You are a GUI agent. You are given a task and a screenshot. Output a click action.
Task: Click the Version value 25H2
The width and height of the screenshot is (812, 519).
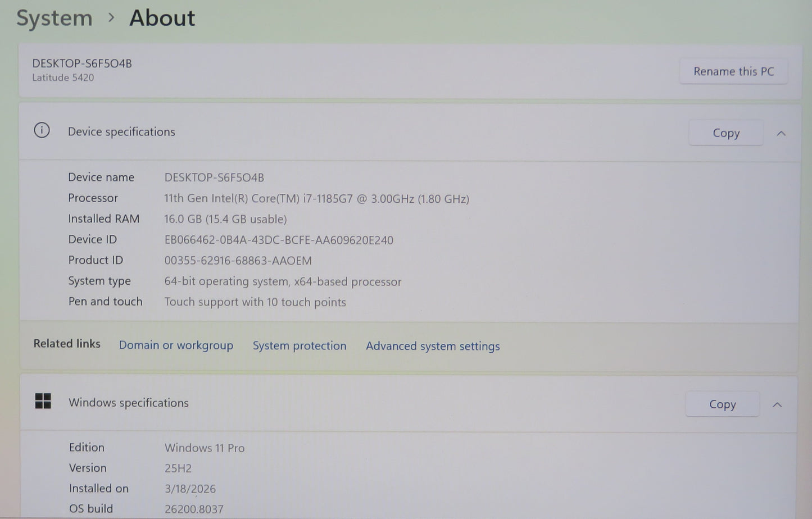click(x=178, y=467)
